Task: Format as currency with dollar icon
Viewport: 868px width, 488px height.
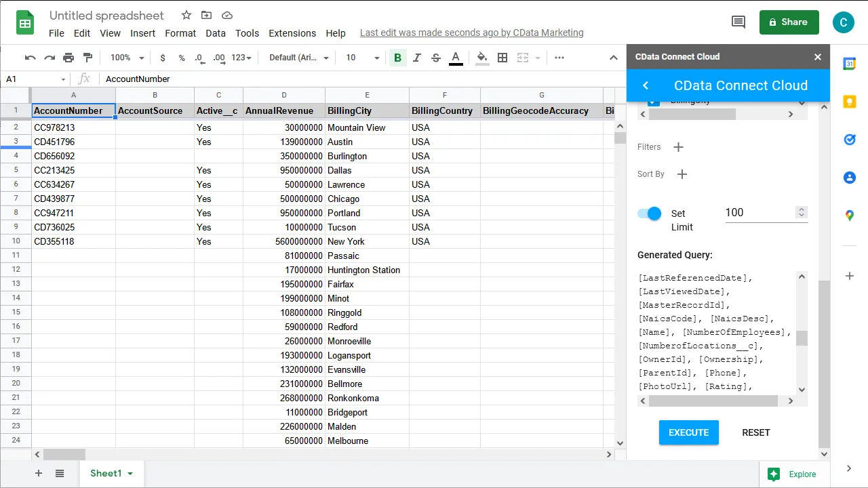Action: [x=163, y=58]
